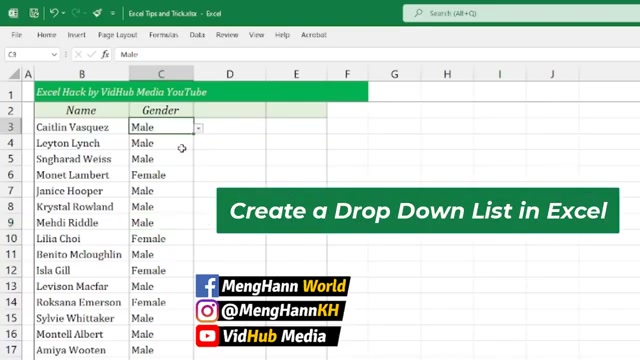The height and width of the screenshot is (360, 640).
Task: Select column C header
Action: (x=161, y=74)
